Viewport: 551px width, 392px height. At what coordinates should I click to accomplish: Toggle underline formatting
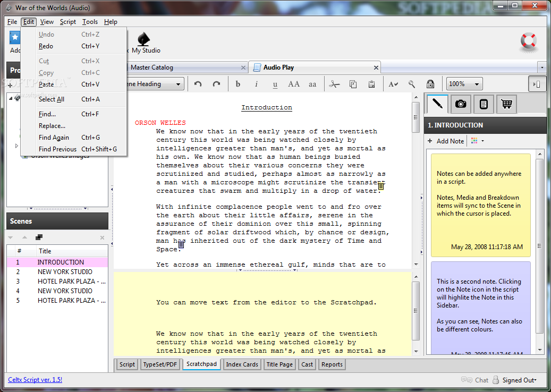click(x=275, y=84)
